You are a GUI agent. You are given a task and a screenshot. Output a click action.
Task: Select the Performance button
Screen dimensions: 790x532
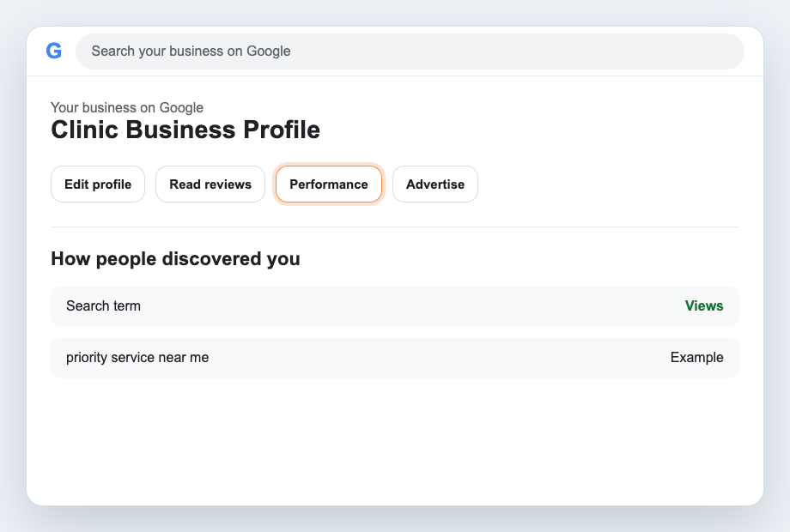pos(329,184)
